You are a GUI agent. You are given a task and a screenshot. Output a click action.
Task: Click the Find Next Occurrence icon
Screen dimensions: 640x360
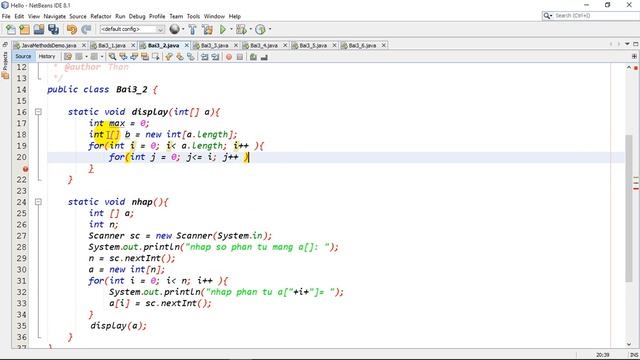click(x=134, y=57)
